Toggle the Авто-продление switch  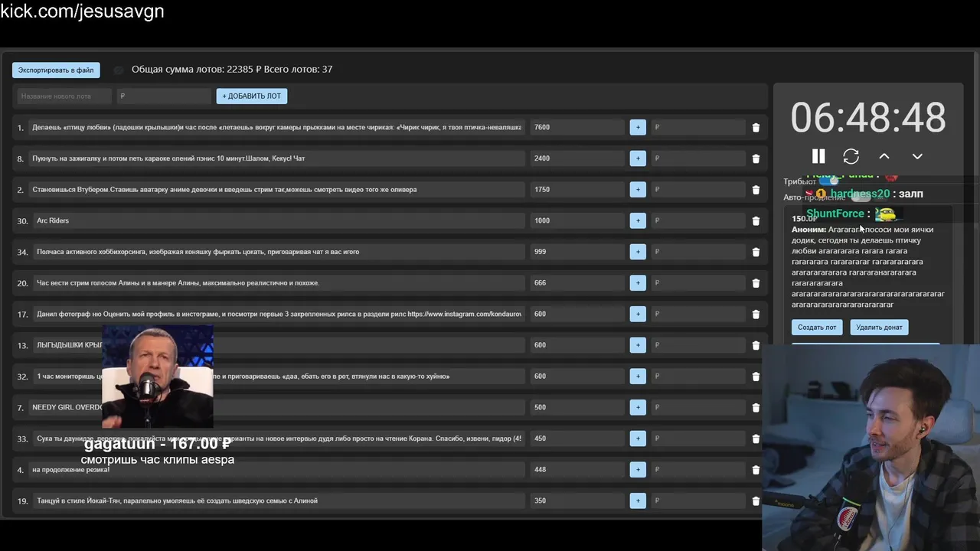(861, 197)
